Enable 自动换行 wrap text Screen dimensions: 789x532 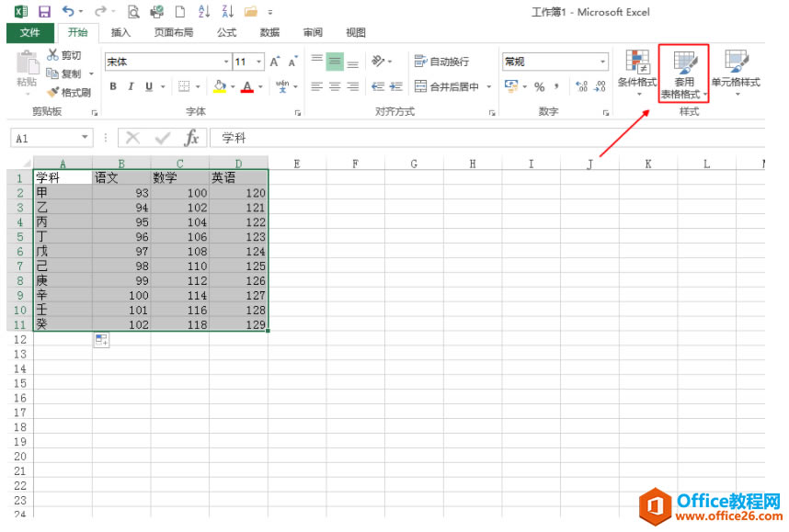[x=441, y=62]
